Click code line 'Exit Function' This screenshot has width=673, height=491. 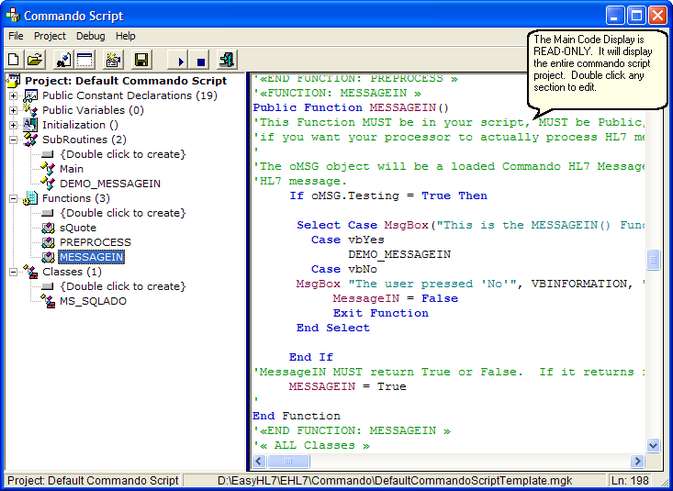pyautogui.click(x=381, y=313)
